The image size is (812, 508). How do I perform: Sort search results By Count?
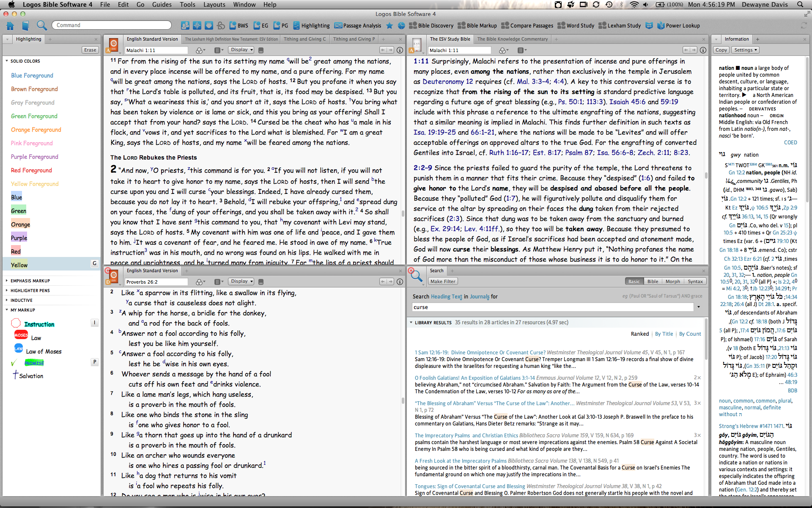pos(690,334)
